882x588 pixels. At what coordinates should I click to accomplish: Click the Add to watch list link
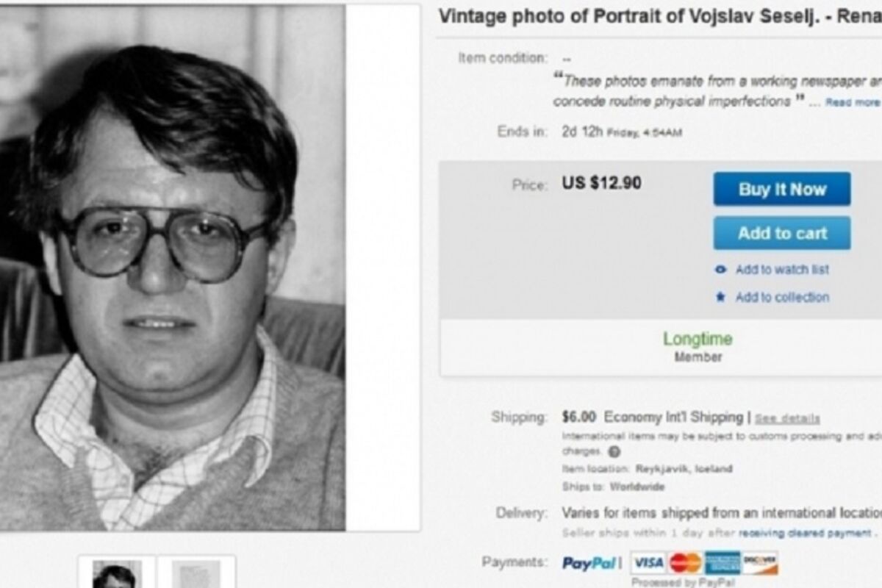pyautogui.click(x=782, y=270)
